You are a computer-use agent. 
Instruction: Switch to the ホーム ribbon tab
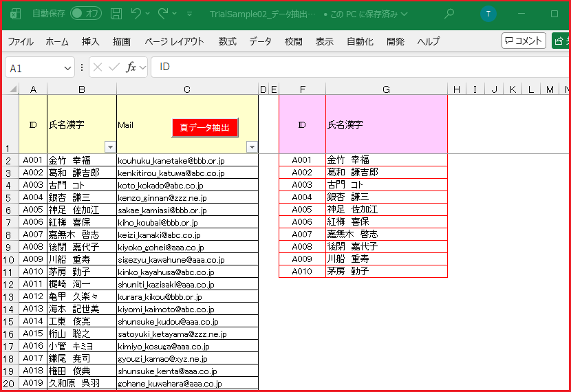(x=57, y=41)
